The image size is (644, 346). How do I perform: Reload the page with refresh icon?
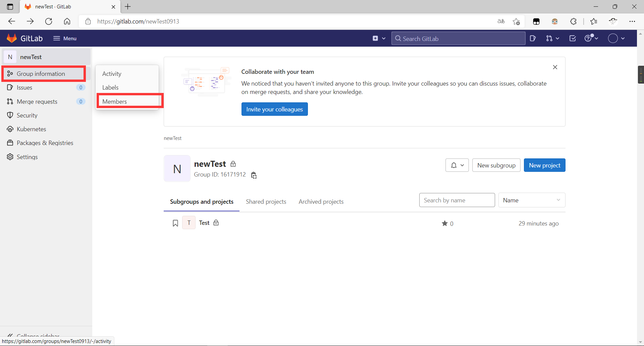(49, 21)
